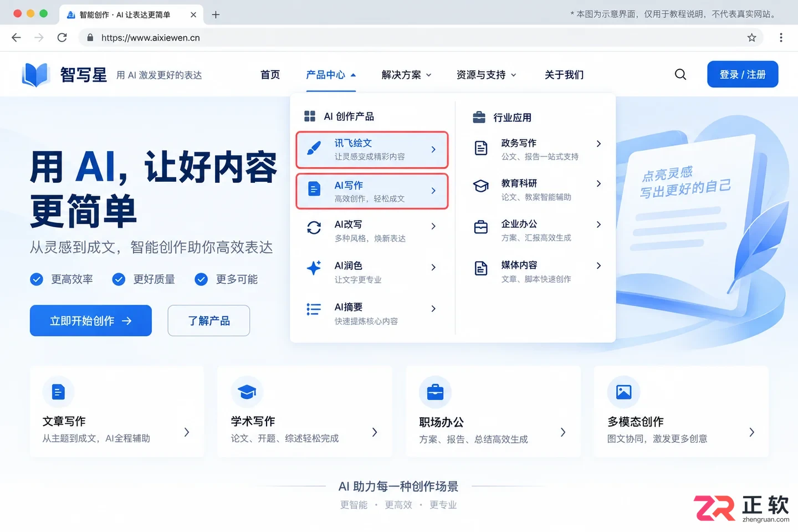Click the browser address bar URL

point(151,38)
